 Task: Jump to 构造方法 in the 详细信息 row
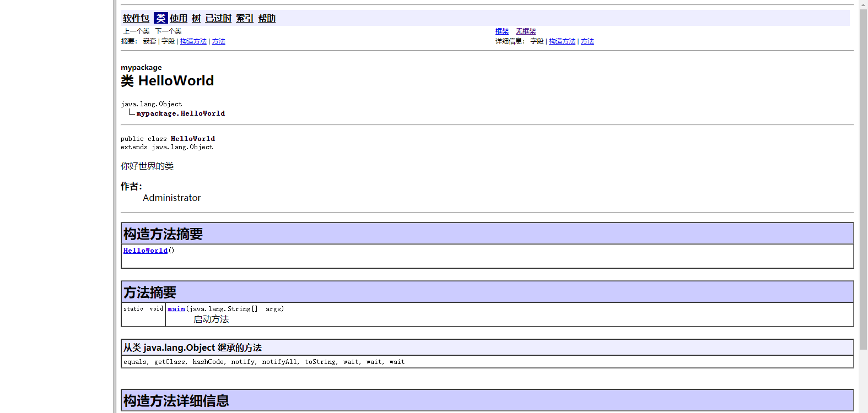tap(562, 41)
